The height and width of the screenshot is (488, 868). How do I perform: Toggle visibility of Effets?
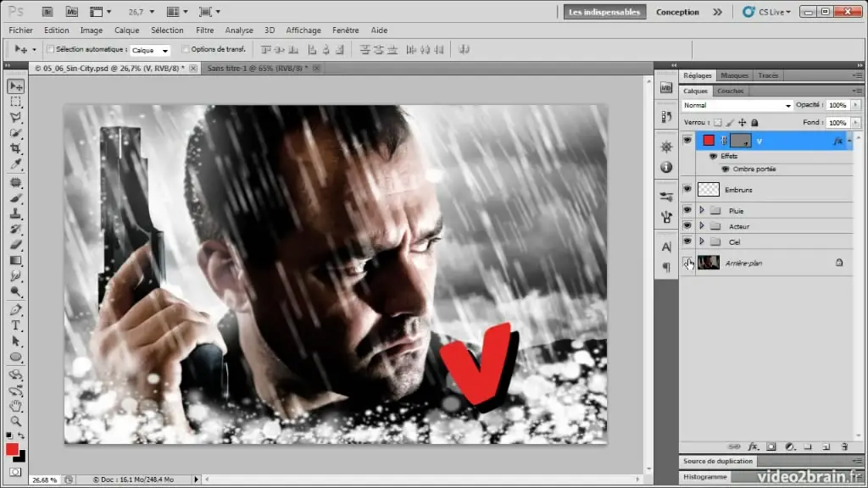click(713, 157)
